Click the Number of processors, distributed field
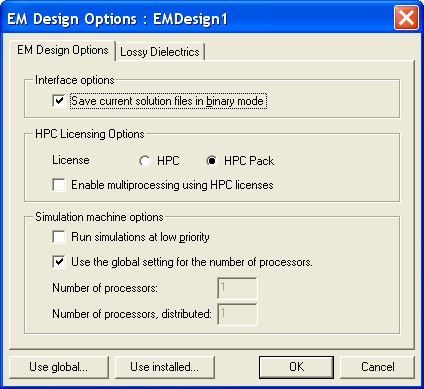Image resolution: width=424 pixels, height=389 pixels. [237, 314]
